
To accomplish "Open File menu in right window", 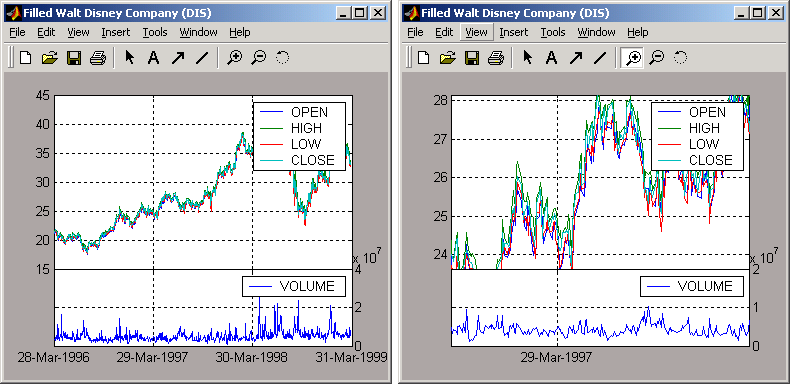I will (415, 32).
